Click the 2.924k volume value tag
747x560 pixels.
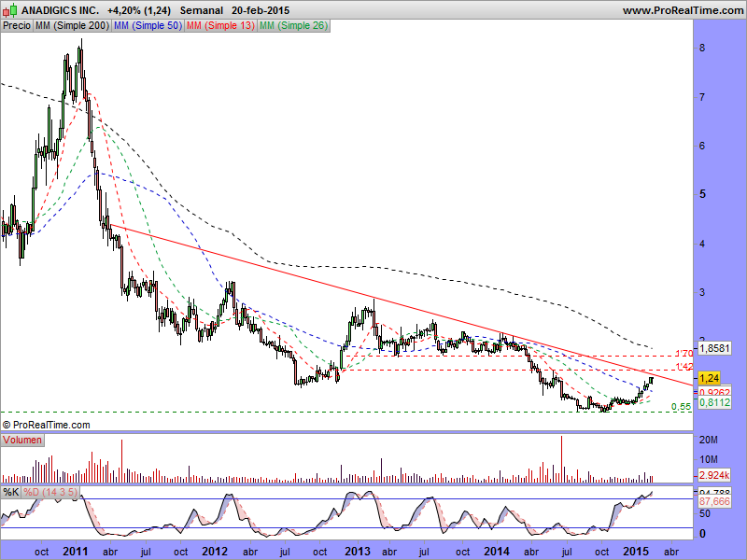click(x=713, y=475)
